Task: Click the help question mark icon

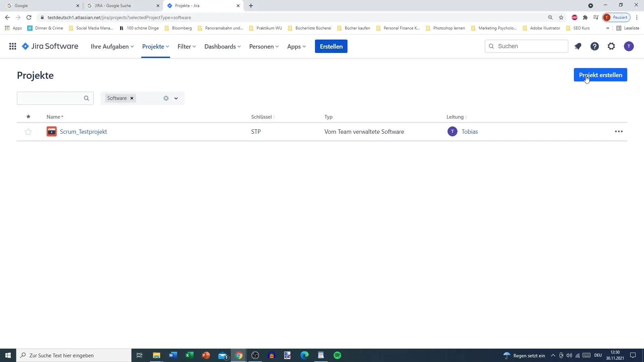Action: [x=594, y=46]
